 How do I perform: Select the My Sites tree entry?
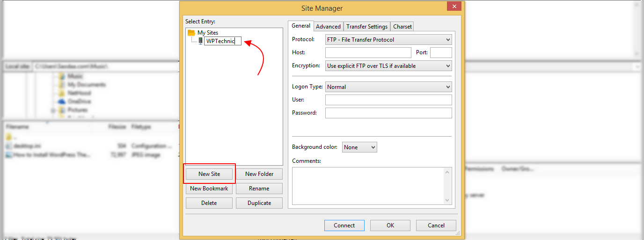pyautogui.click(x=207, y=33)
